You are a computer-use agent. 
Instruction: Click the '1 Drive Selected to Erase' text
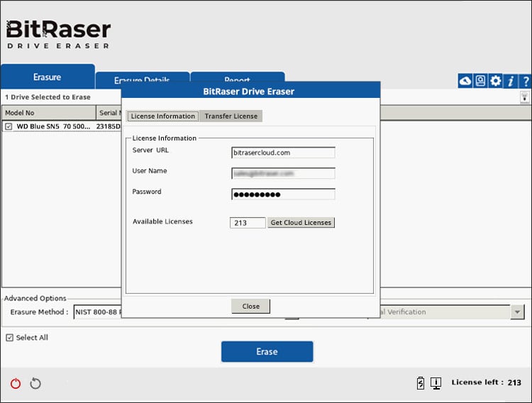tap(48, 97)
